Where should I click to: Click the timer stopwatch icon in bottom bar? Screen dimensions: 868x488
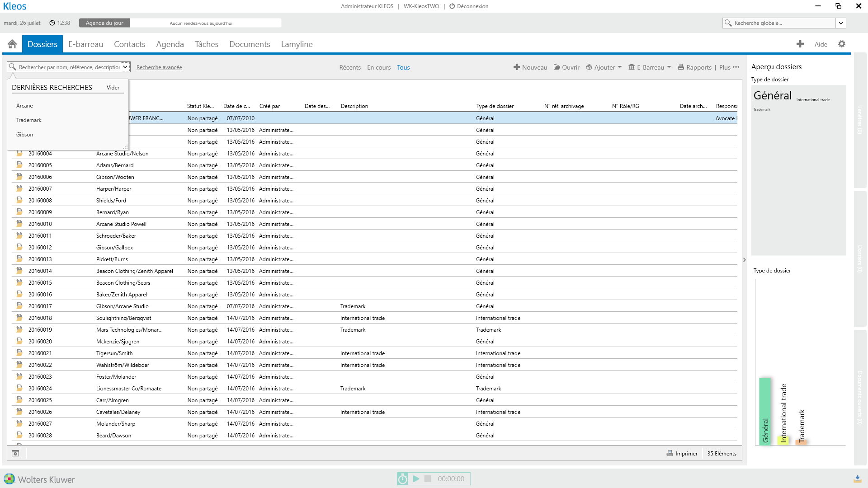[x=402, y=479]
